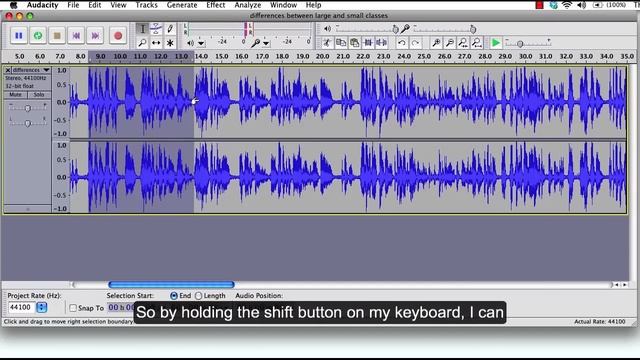640x360 pixels.
Task: Click the Undo arrow icon
Action: (402, 42)
